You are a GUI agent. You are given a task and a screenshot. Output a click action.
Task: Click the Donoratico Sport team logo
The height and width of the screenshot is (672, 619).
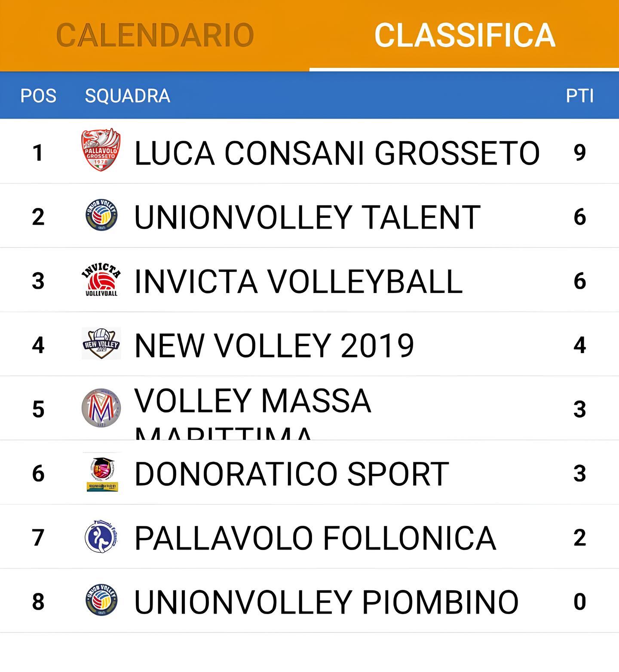(102, 473)
